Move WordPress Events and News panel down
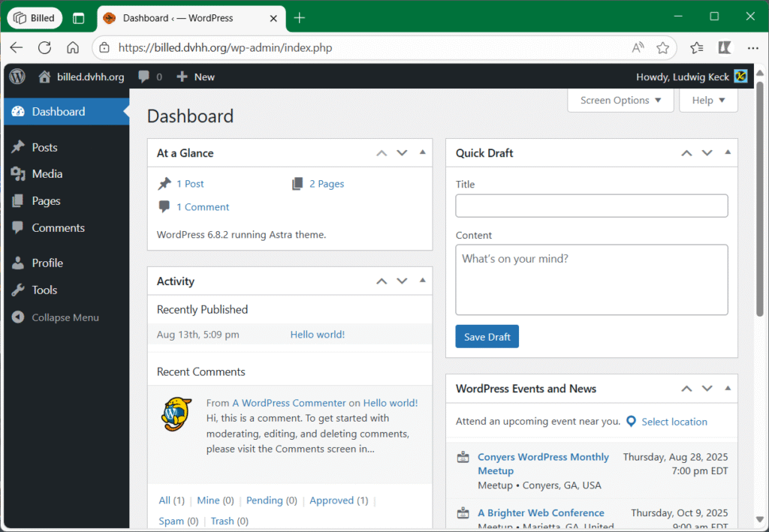Viewport: 769px width, 532px height. [x=707, y=389]
